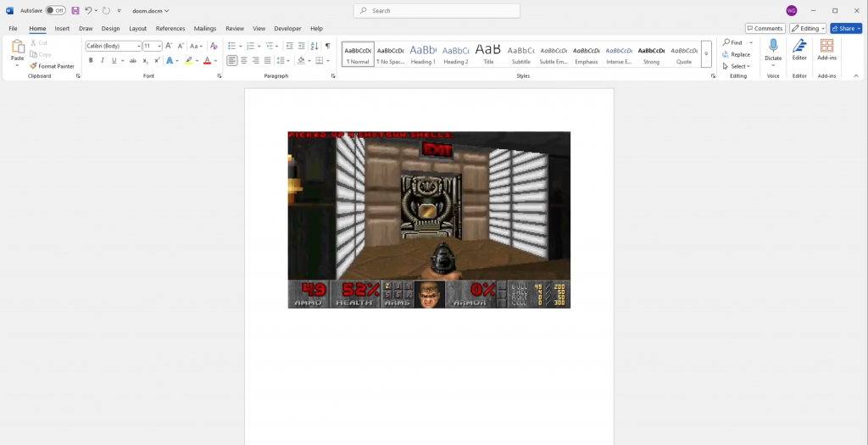This screenshot has height=445, width=868.
Task: Click the Save icon in the title bar
Action: (x=75, y=10)
